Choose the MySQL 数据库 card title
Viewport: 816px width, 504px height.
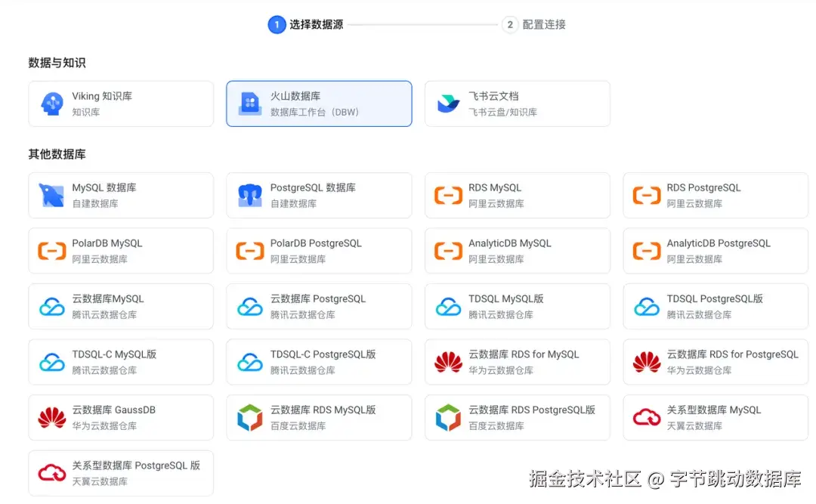(104, 187)
